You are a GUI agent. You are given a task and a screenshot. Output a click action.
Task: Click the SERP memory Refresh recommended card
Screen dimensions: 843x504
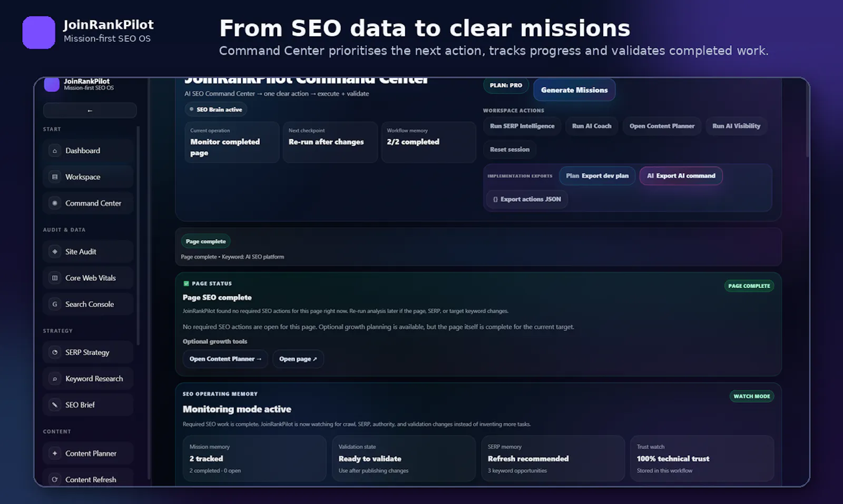[x=553, y=458]
